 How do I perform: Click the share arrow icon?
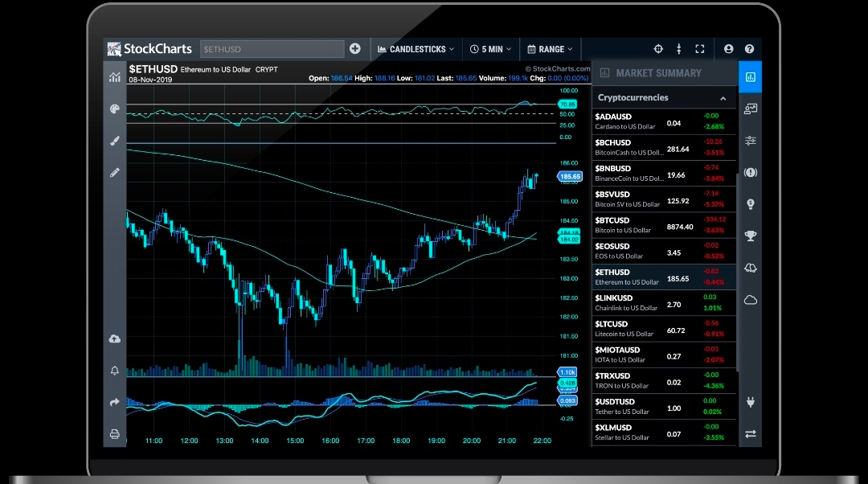[114, 402]
